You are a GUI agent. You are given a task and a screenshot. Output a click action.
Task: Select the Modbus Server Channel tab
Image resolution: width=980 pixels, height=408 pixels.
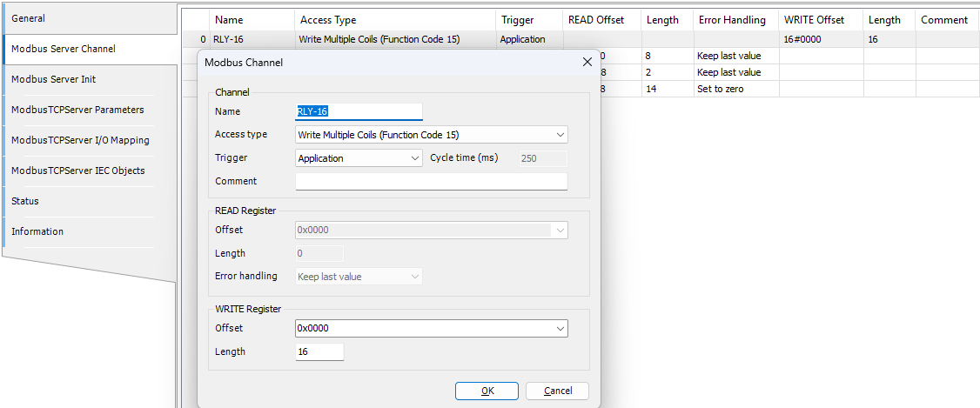coord(90,49)
